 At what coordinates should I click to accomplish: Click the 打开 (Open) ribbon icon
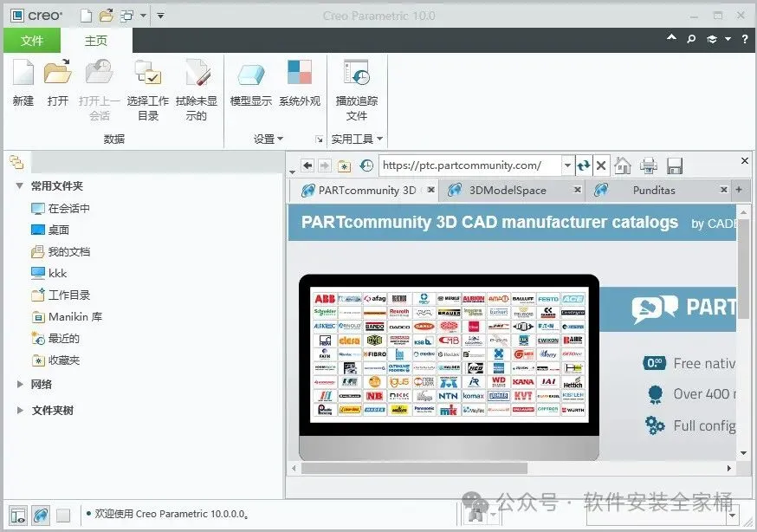[58, 83]
